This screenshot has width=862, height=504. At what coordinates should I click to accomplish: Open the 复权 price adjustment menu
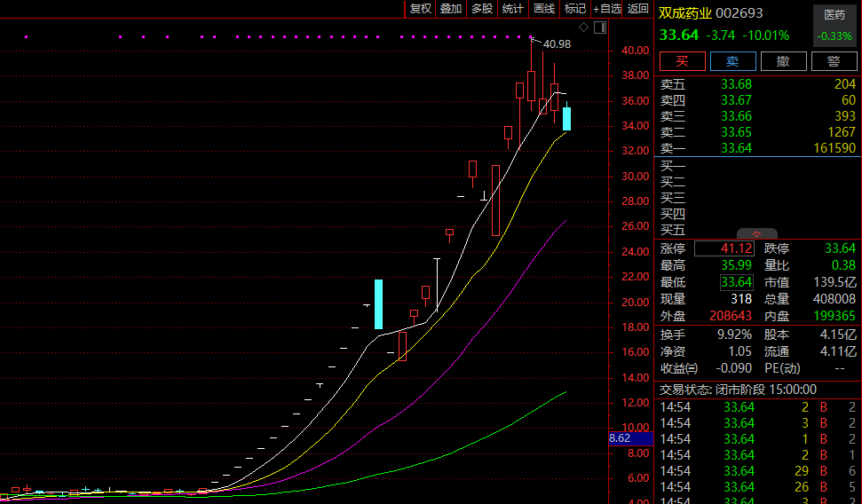click(420, 9)
